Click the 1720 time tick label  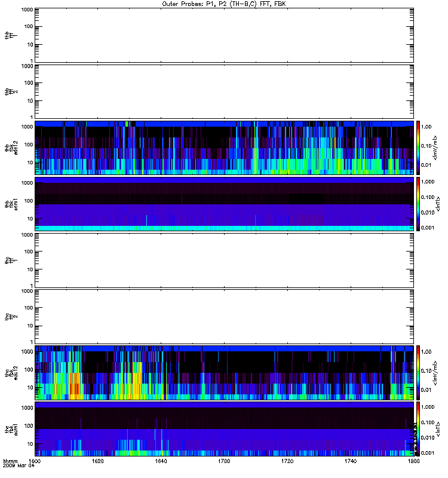(x=287, y=461)
